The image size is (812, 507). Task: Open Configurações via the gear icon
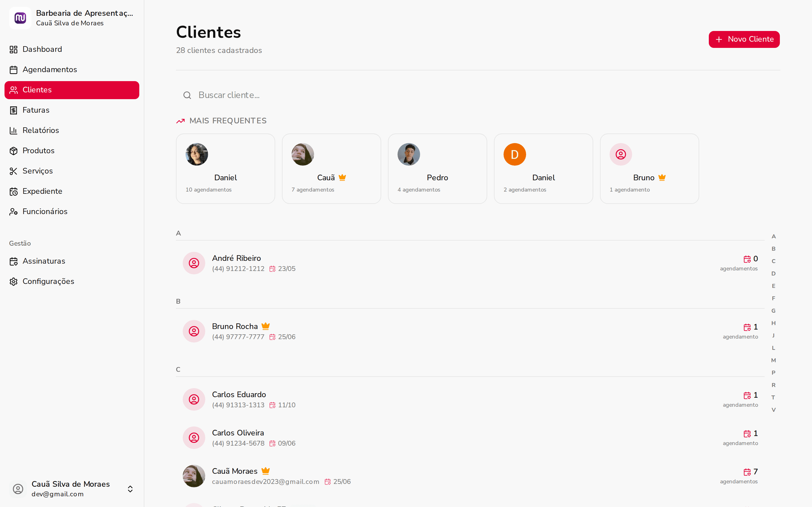(x=14, y=282)
